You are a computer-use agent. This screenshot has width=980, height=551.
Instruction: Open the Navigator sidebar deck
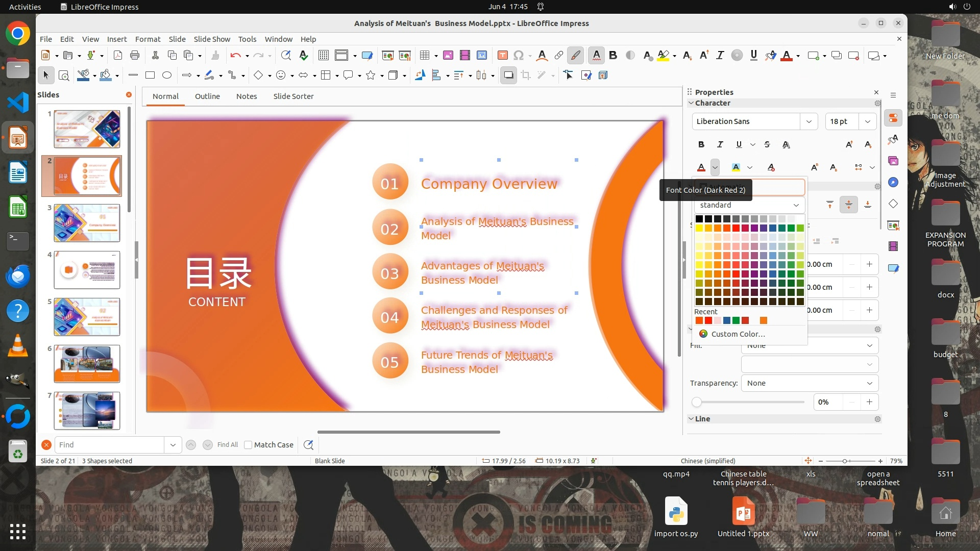click(893, 182)
